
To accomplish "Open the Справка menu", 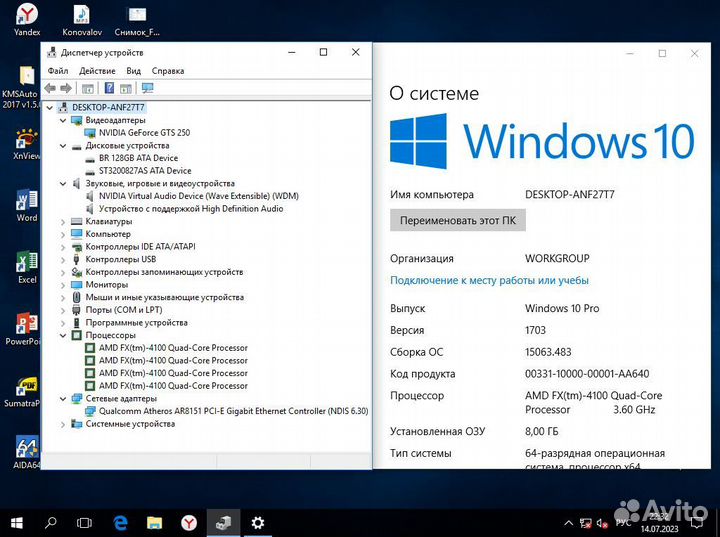I will point(168,71).
